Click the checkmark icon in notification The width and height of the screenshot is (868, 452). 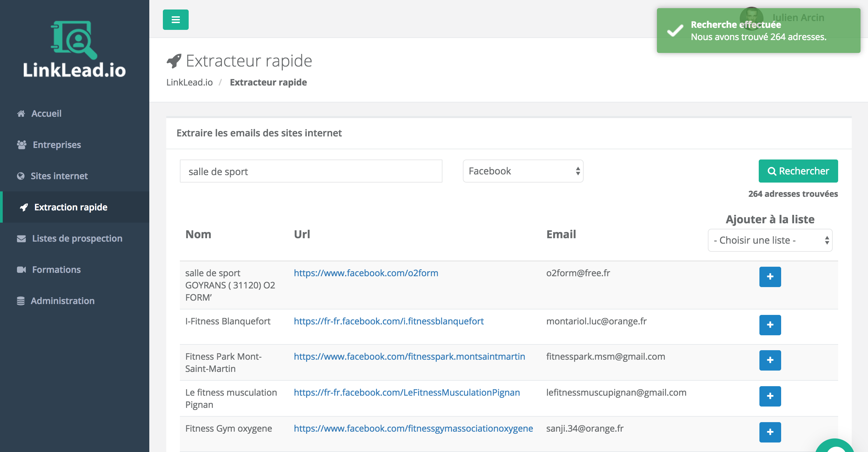[675, 31]
